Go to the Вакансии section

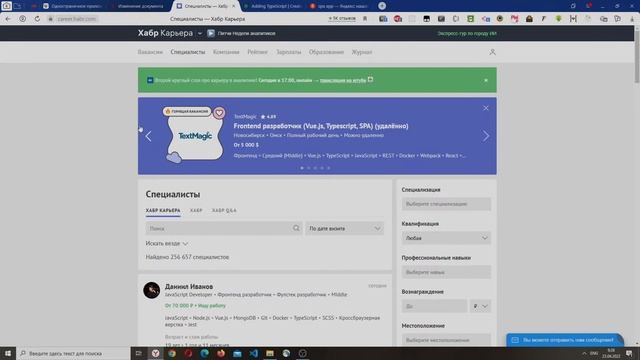pyautogui.click(x=150, y=52)
